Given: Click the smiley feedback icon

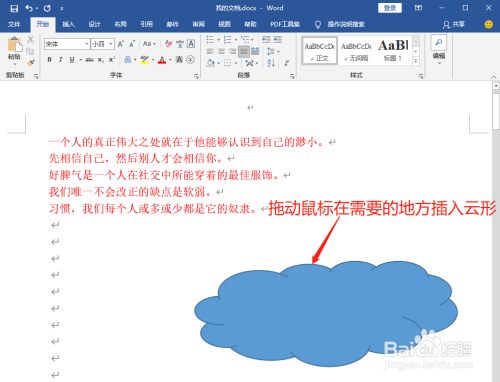Looking at the screenshot, I should 489,24.
